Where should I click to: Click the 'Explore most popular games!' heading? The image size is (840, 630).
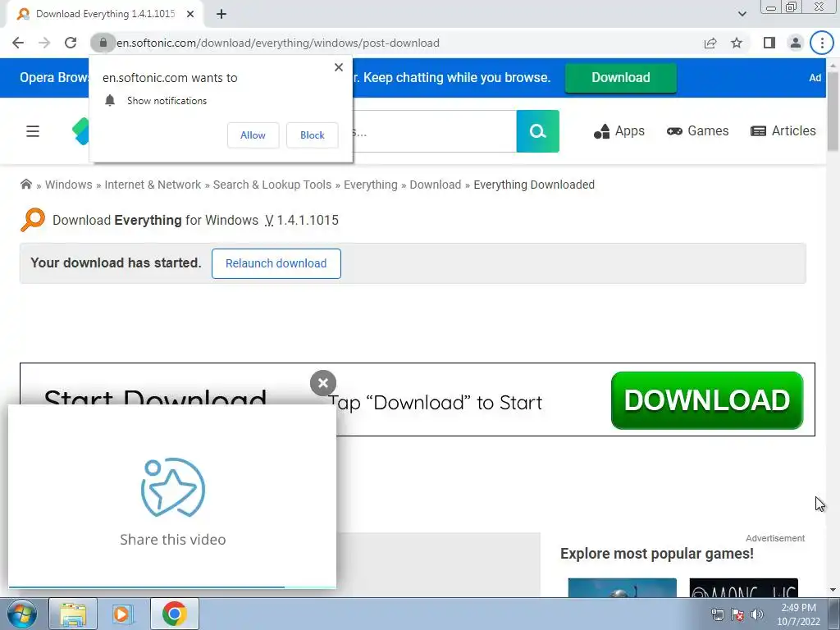pos(657,554)
